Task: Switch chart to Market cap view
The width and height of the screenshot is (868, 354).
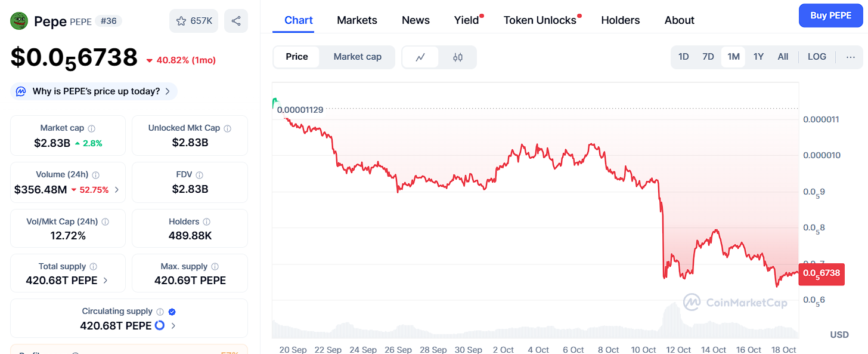Action: tap(357, 57)
